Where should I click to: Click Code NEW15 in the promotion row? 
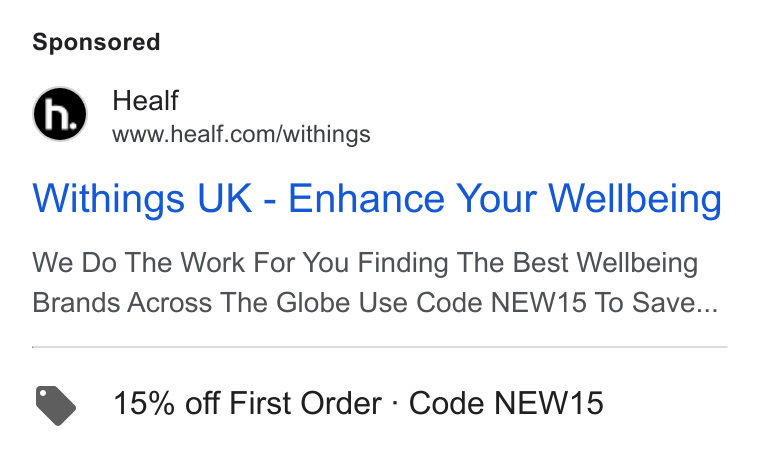point(506,403)
